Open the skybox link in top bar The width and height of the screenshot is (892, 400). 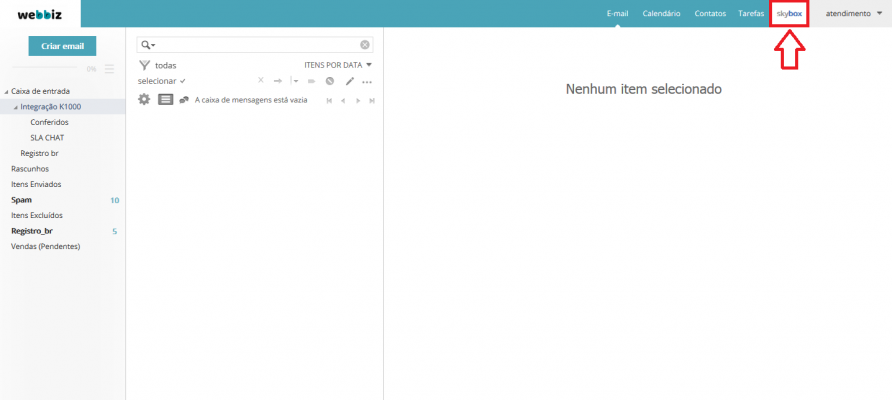[789, 14]
